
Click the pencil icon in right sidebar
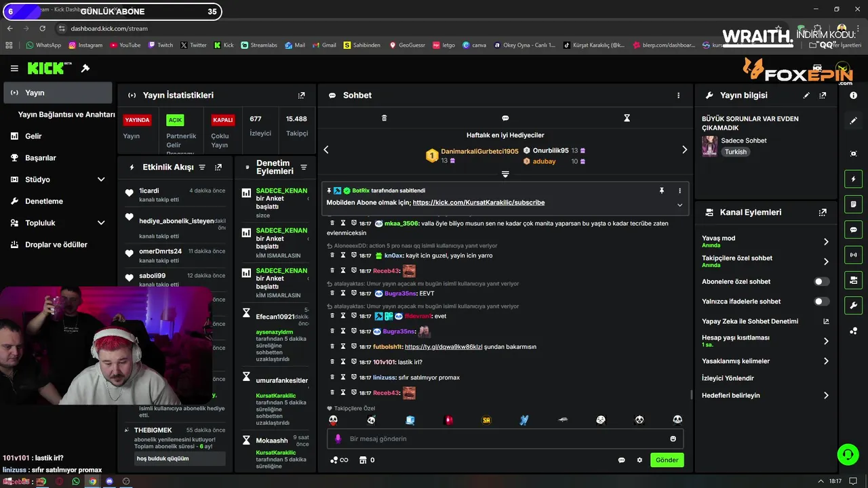click(x=853, y=121)
